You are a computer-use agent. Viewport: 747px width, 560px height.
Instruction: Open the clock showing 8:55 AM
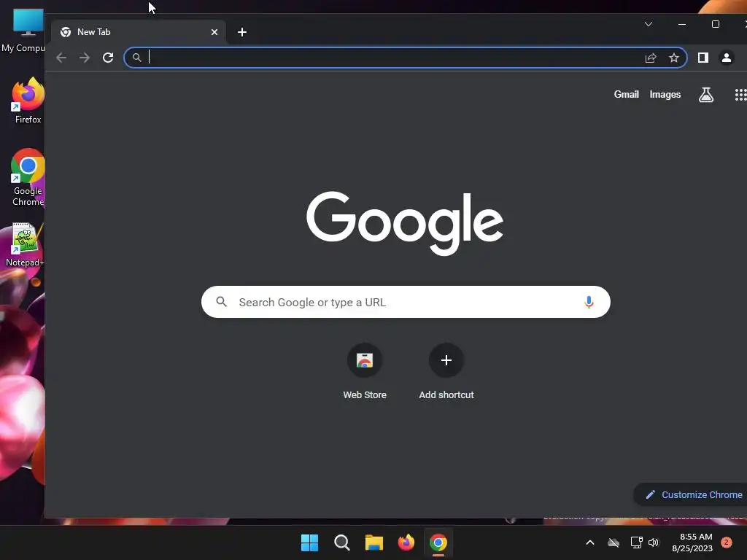[692, 542]
